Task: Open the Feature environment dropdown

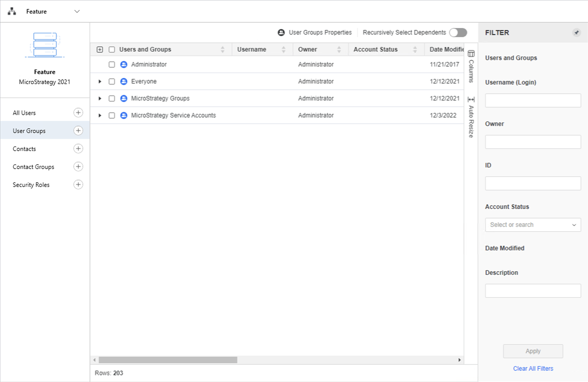Action: [x=77, y=11]
